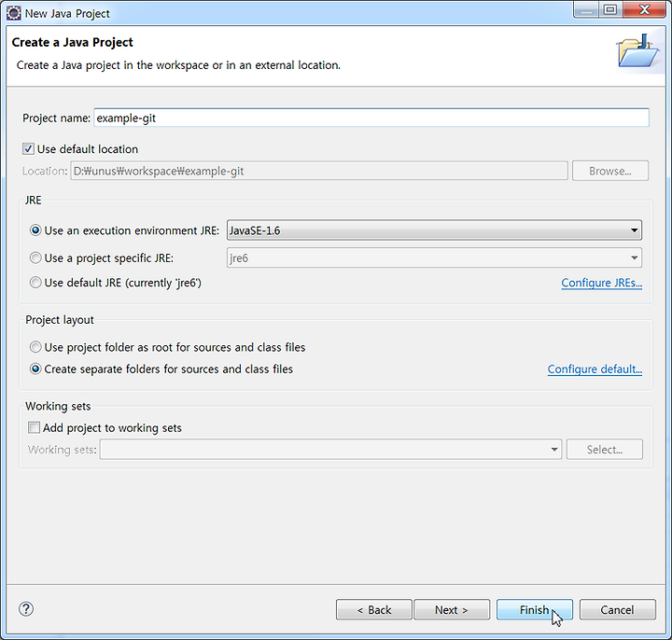The height and width of the screenshot is (640, 672).
Task: Click the < Back button
Action: [x=374, y=609]
